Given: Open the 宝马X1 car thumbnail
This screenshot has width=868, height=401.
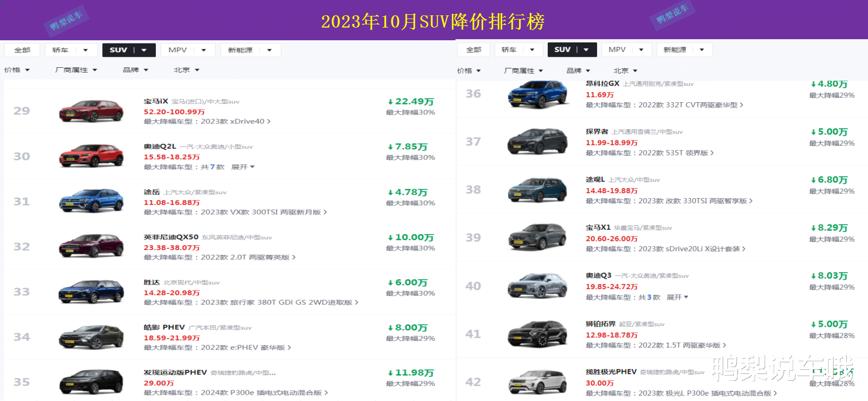Looking at the screenshot, I should (x=537, y=237).
